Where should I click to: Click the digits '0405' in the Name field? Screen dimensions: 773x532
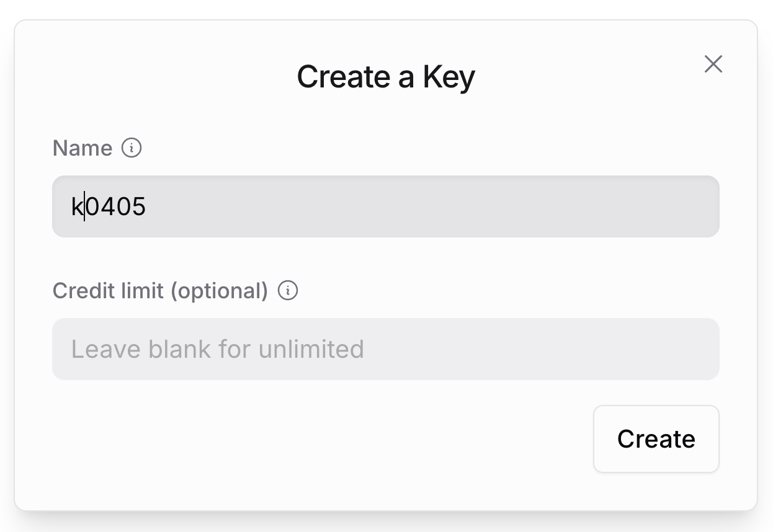tap(115, 206)
